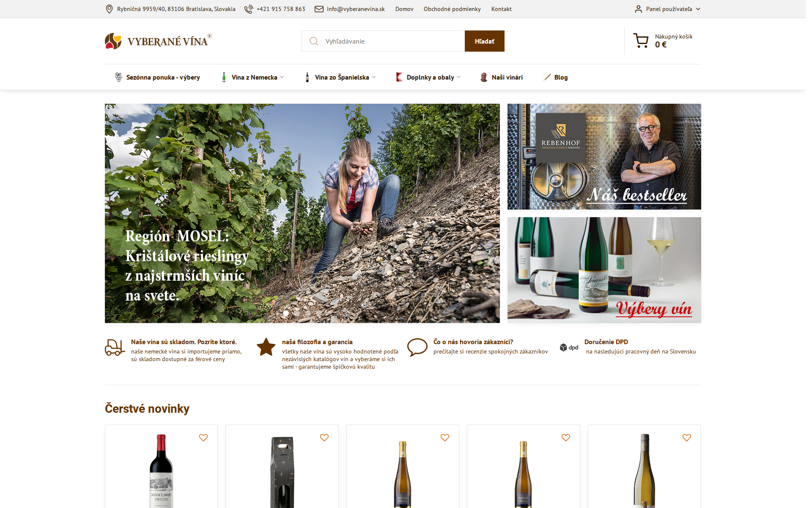Open the shopping cart icon
The height and width of the screenshot is (508, 812).
[641, 41]
